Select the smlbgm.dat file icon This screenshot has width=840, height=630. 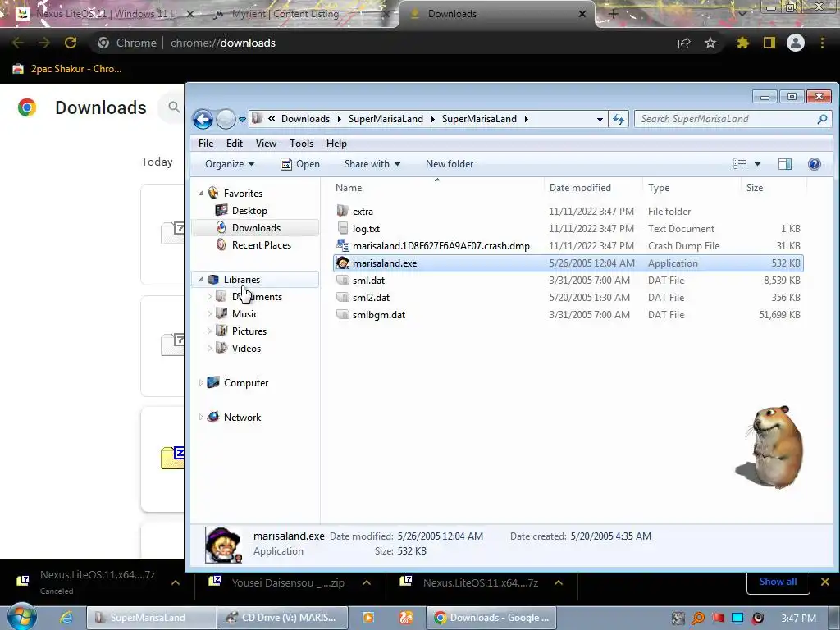coord(343,314)
